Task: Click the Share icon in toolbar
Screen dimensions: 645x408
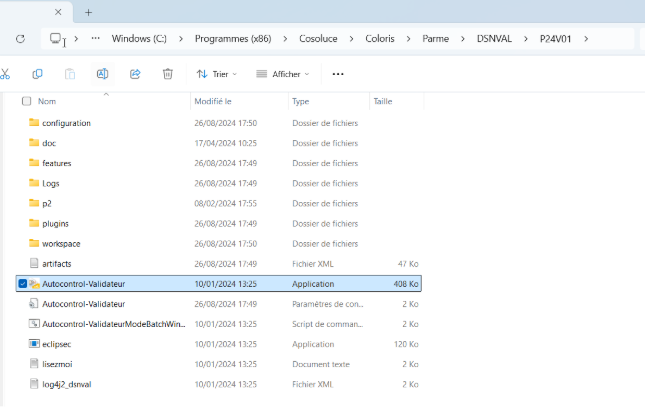Action: (x=135, y=74)
